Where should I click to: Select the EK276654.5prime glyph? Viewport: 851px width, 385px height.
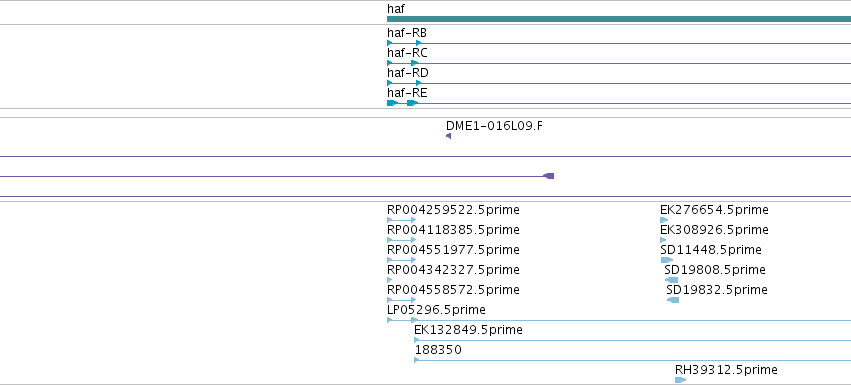[x=664, y=220]
